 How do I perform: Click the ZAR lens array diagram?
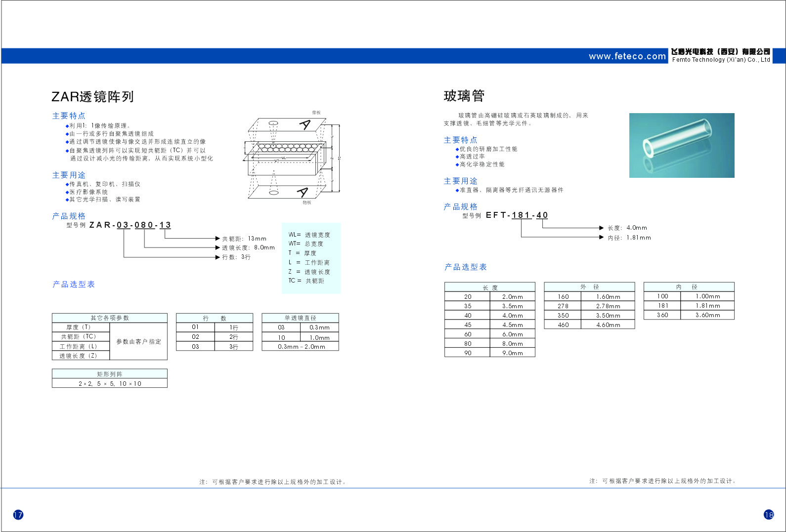tap(293, 157)
